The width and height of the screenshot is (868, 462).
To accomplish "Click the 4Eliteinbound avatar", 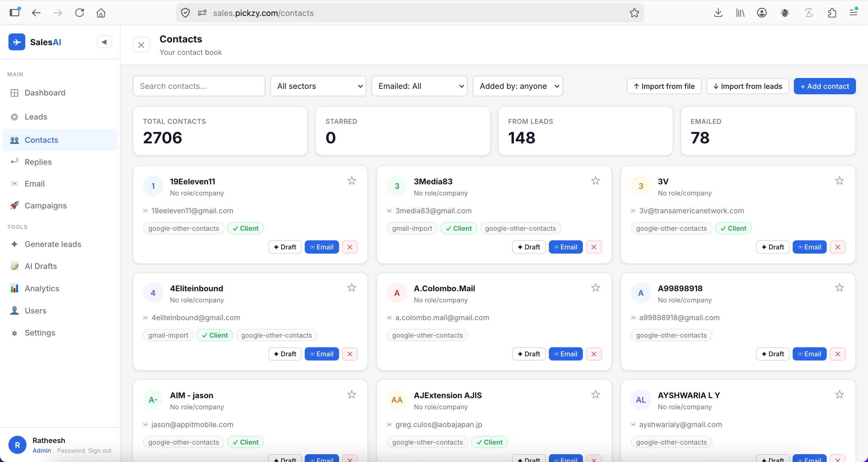I will pos(153,293).
